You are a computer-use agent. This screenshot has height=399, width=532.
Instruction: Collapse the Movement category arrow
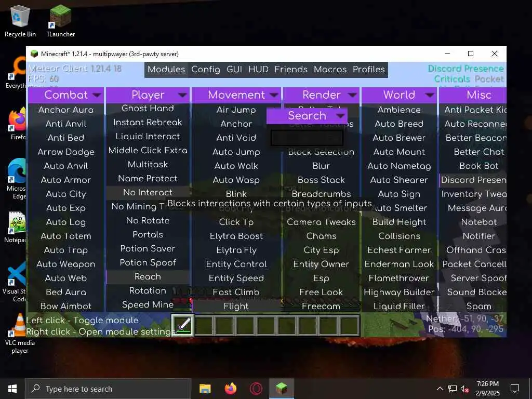pyautogui.click(x=274, y=95)
